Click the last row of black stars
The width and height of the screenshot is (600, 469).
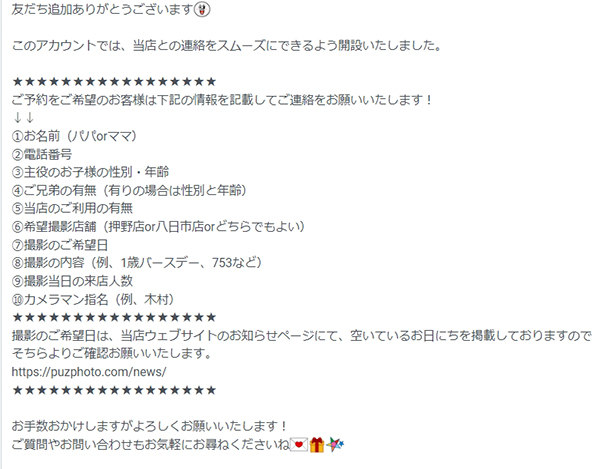[114, 390]
